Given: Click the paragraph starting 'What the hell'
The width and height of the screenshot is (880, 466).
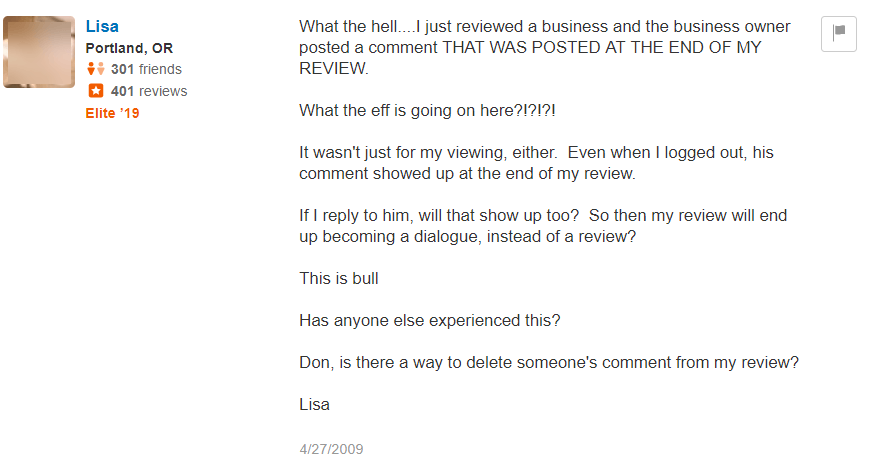Looking at the screenshot, I should point(544,47).
